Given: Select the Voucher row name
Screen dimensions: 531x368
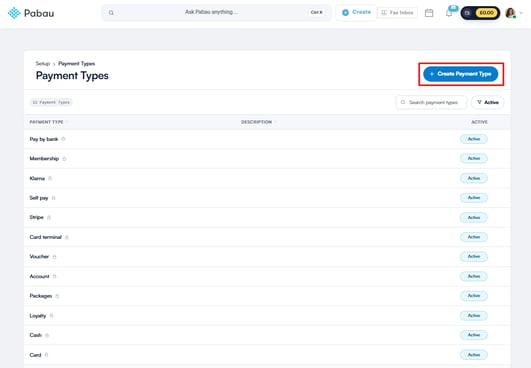Looking at the screenshot, I should pyautogui.click(x=39, y=257).
